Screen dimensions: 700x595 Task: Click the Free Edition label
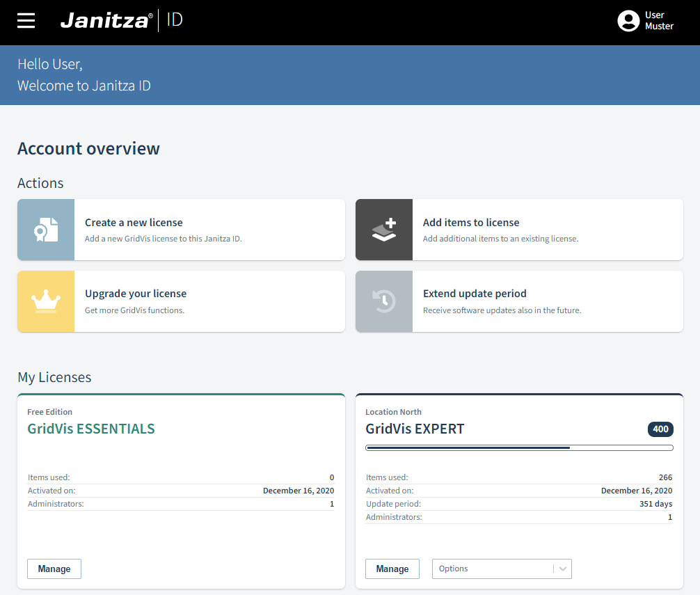coord(49,412)
